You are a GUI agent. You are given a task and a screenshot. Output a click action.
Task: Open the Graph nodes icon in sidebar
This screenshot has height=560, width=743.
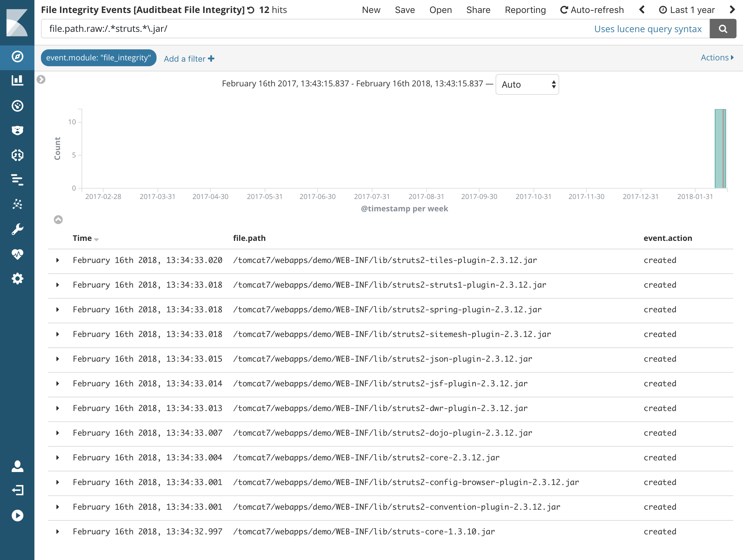17,204
